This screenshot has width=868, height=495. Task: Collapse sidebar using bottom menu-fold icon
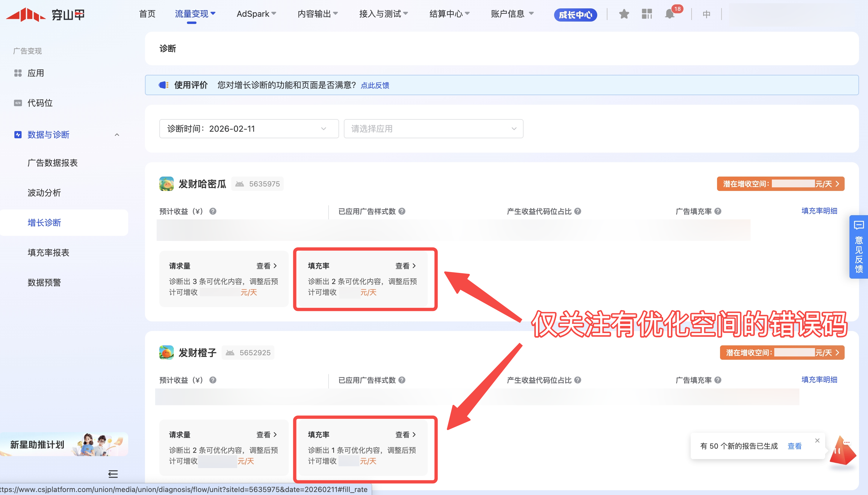pyautogui.click(x=113, y=473)
